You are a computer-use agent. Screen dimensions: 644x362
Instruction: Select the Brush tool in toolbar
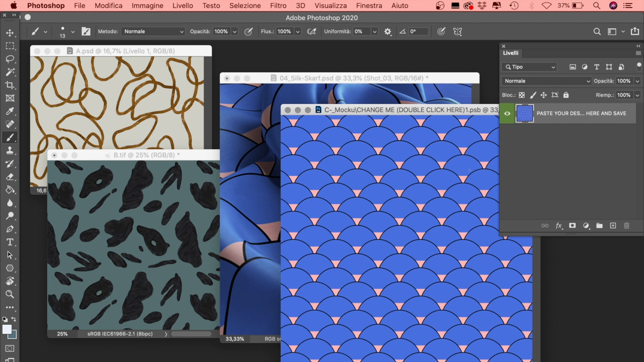(x=10, y=137)
